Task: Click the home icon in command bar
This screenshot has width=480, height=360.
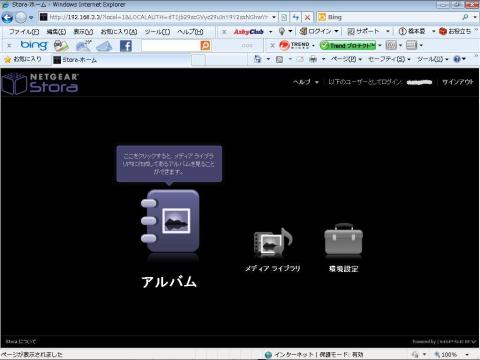Action: [257, 59]
